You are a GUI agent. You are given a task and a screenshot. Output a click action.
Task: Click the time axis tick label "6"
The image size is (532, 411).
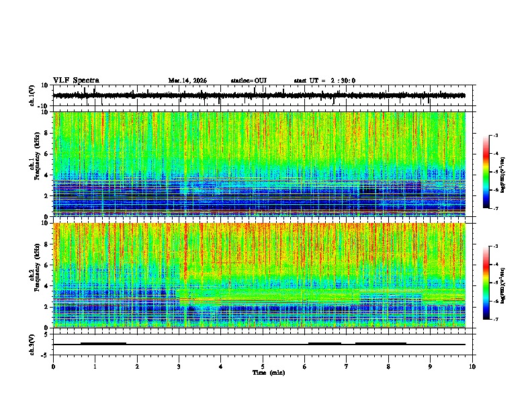305,367
